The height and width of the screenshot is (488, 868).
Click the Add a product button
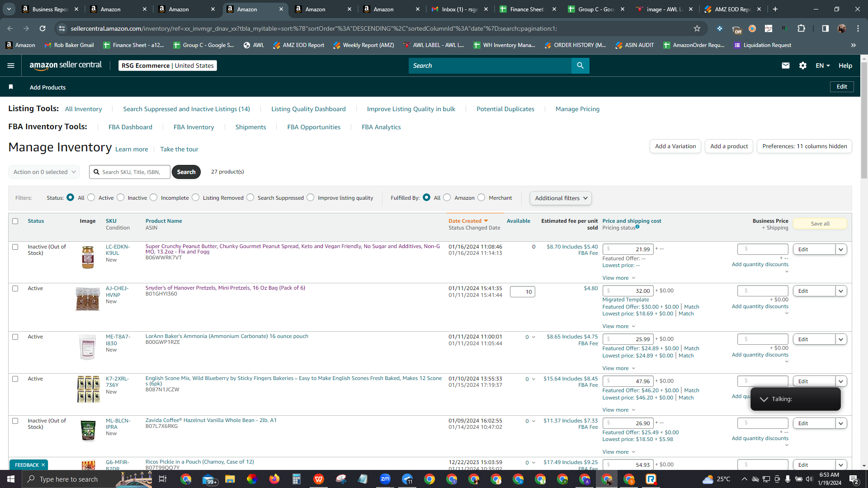[729, 146]
